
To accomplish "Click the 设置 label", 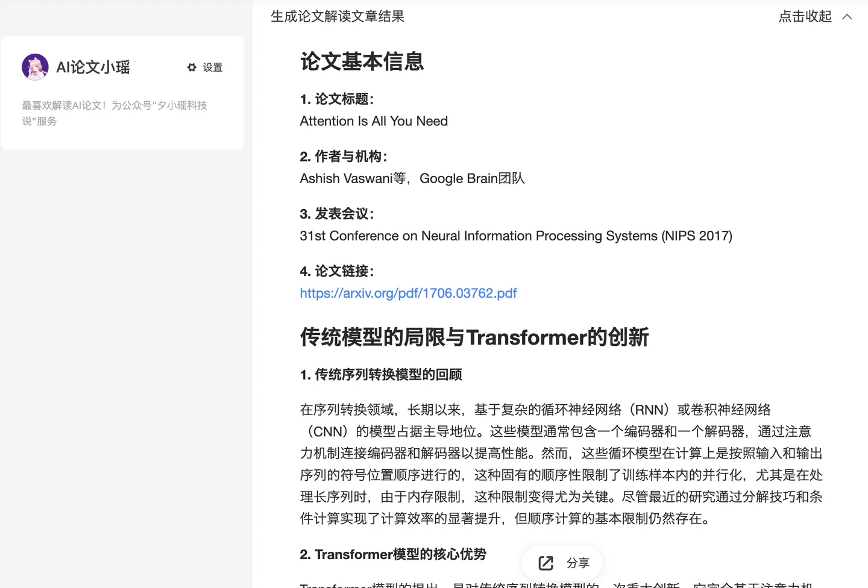I will (213, 67).
